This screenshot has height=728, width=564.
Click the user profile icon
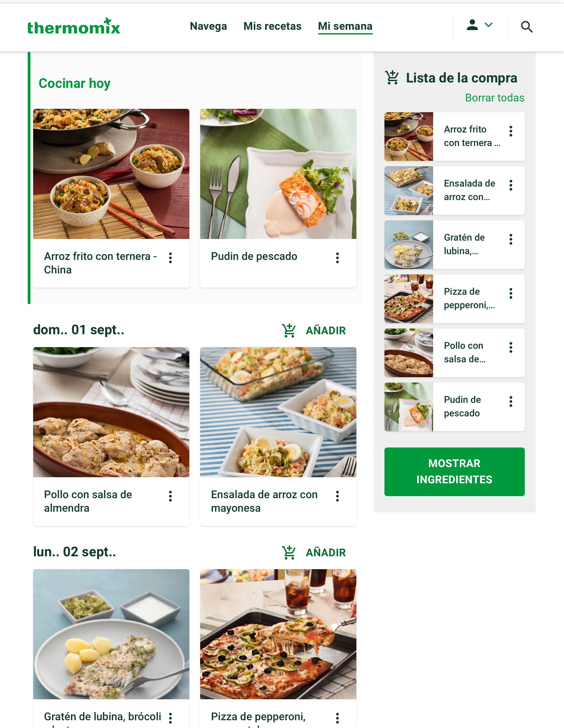click(x=472, y=25)
